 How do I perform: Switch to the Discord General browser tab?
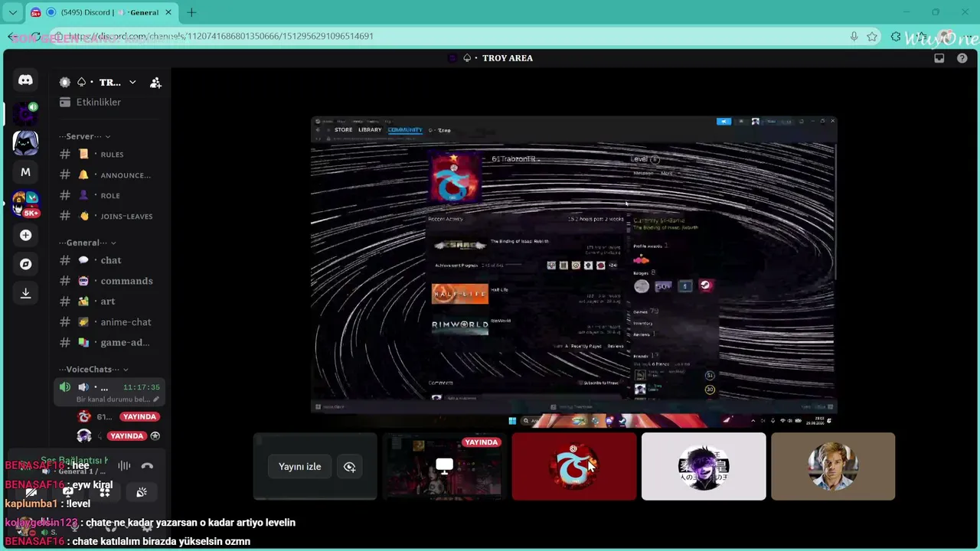102,12
